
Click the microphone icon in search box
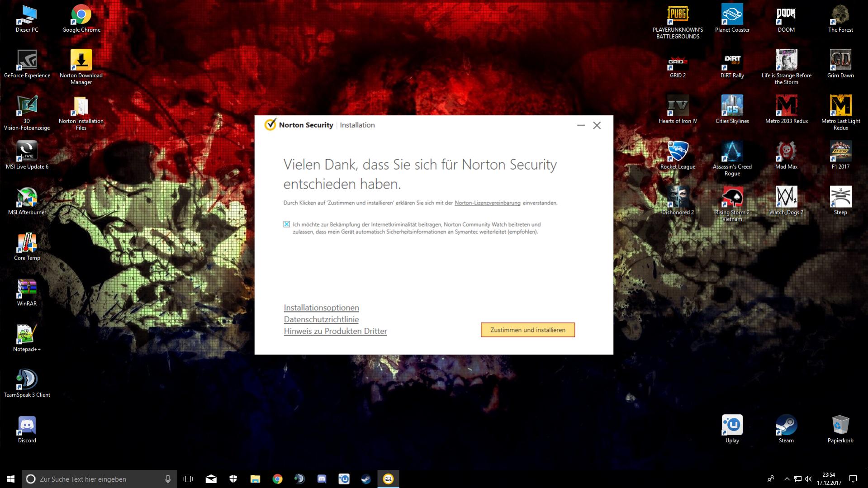point(168,479)
